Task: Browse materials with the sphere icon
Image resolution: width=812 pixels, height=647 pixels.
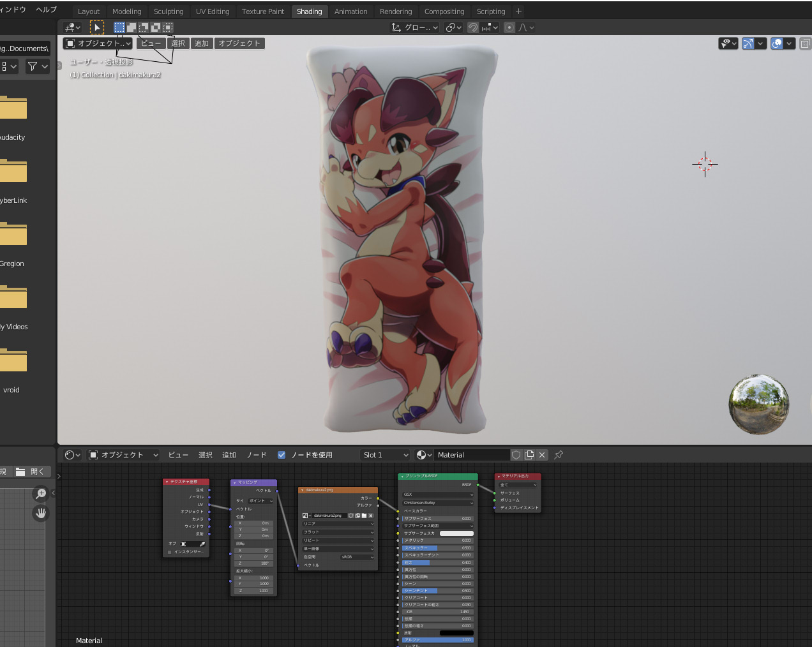Action: pyautogui.click(x=424, y=455)
